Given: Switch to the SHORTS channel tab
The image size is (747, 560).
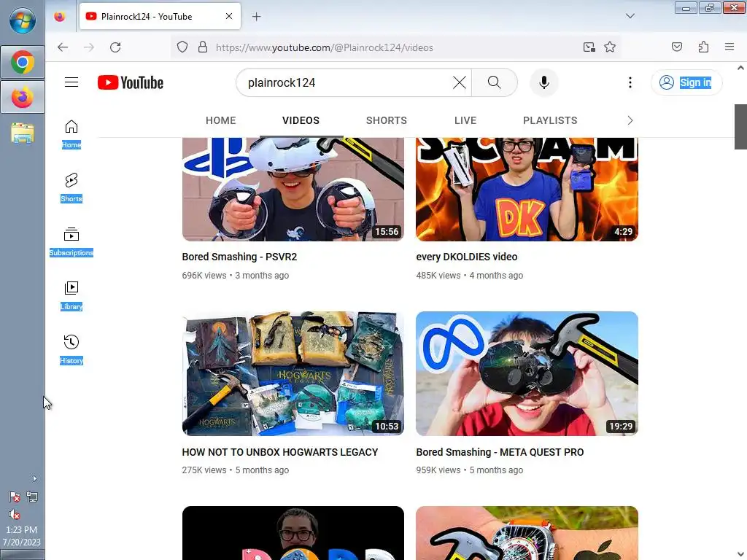Looking at the screenshot, I should pos(387,120).
